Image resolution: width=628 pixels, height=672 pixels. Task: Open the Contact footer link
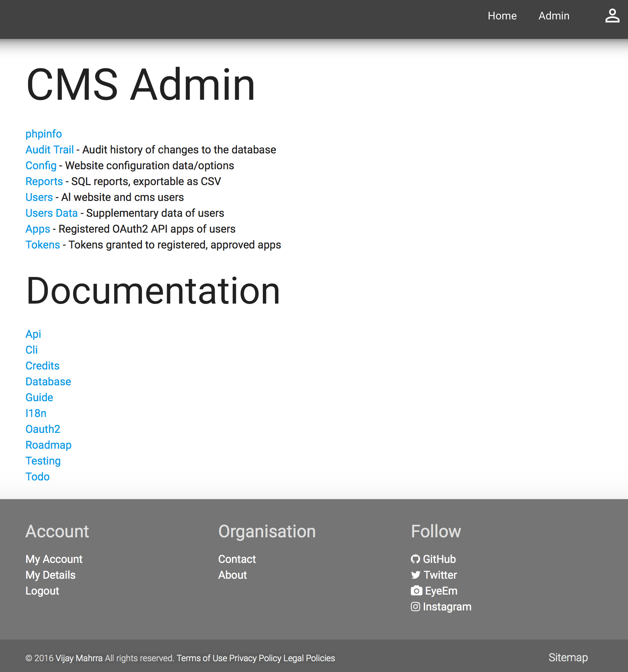click(237, 559)
